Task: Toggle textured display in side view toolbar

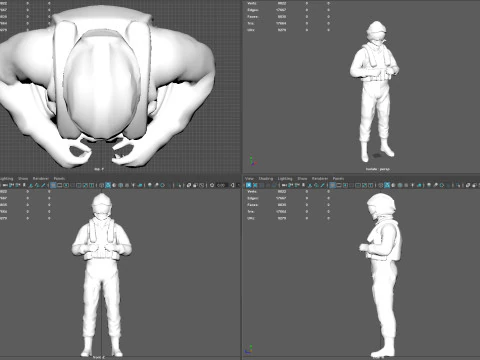Action: [406, 185]
